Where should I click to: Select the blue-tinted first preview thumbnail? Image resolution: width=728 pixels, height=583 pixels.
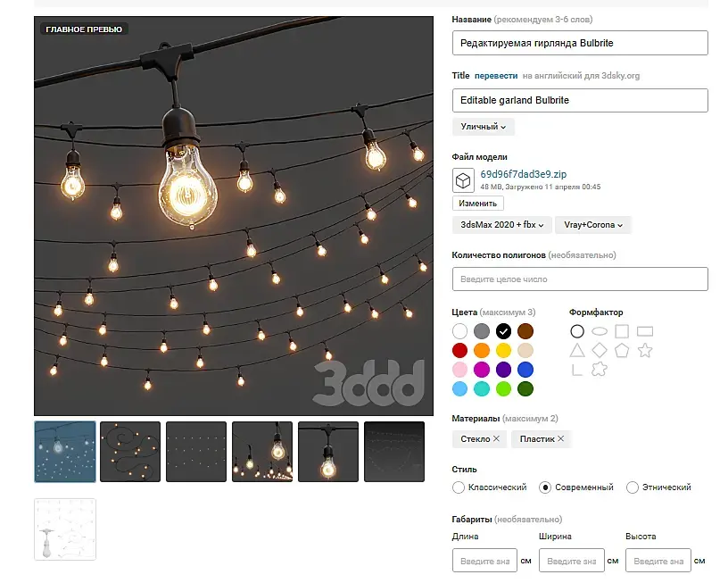(x=64, y=452)
